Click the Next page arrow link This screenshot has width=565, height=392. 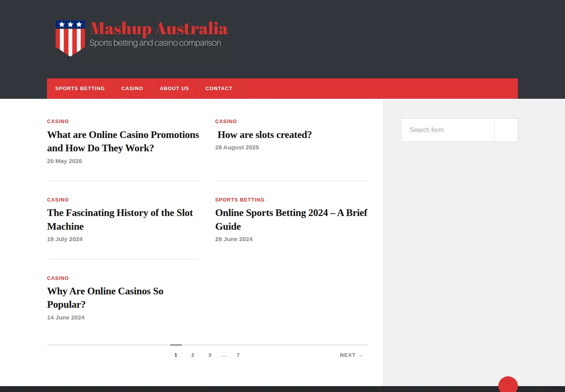coord(351,355)
